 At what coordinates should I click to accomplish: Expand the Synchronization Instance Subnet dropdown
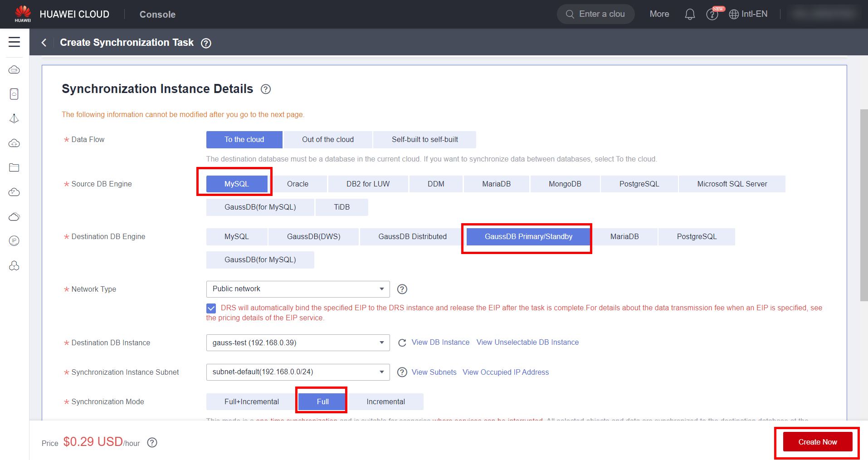[297, 372]
